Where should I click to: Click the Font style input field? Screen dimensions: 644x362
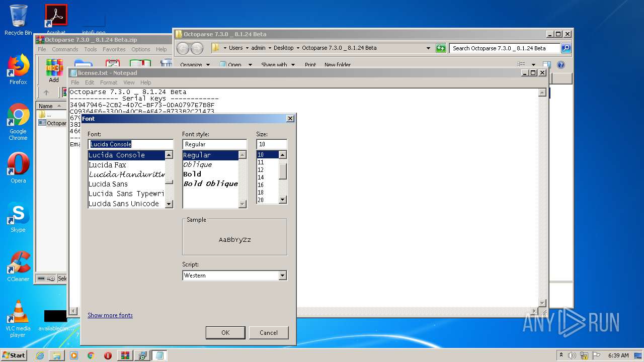click(214, 144)
